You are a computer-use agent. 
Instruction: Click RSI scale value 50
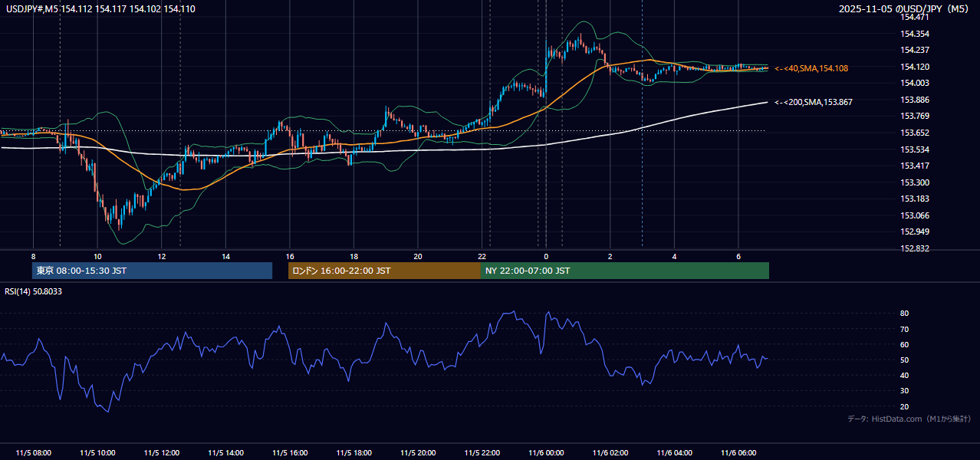pos(904,360)
